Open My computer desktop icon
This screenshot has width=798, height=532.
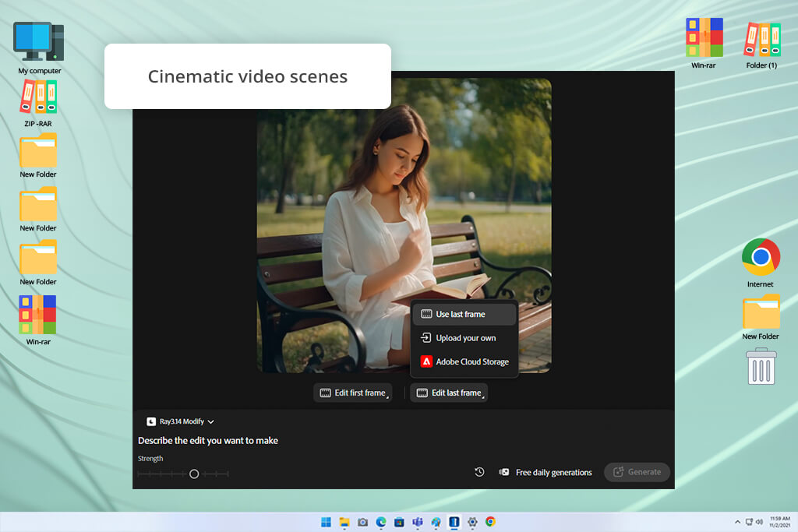click(39, 42)
